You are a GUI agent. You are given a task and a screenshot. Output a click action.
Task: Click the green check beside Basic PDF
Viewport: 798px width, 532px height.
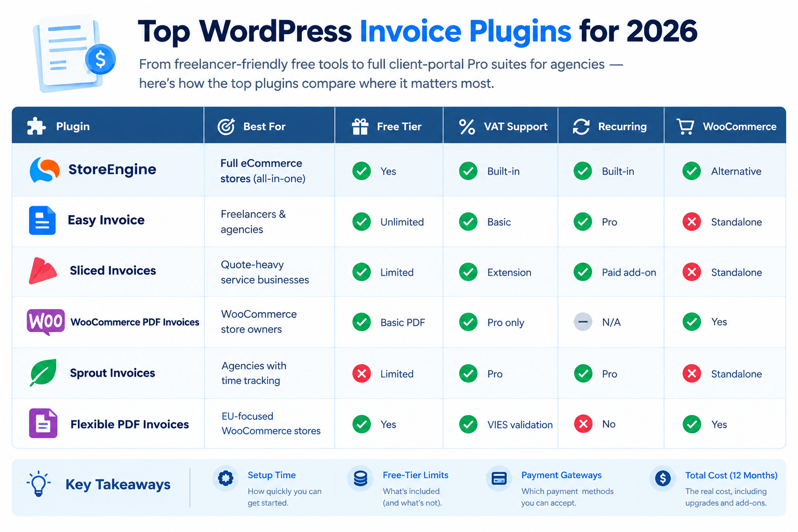coord(362,322)
